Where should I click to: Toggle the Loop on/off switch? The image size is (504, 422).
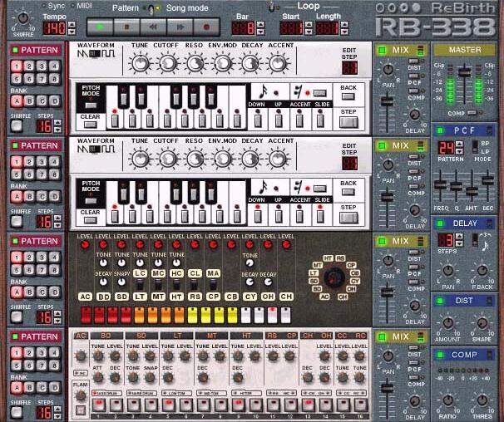(x=272, y=7)
